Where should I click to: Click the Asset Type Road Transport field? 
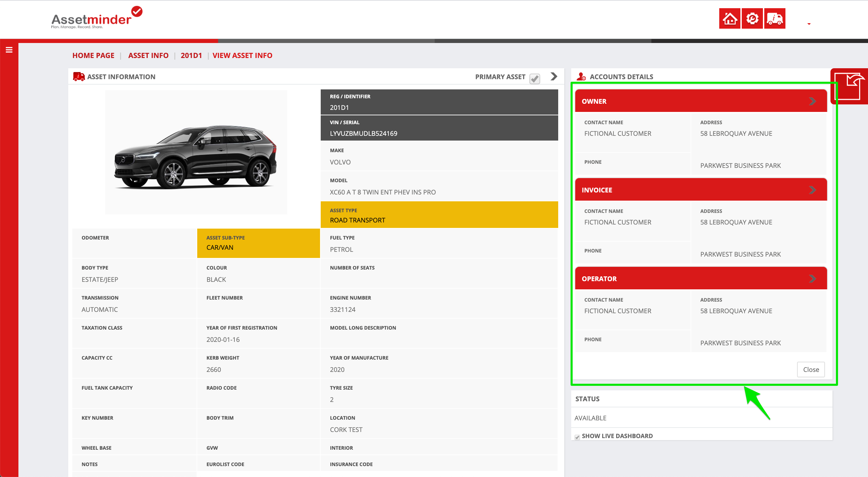439,215
